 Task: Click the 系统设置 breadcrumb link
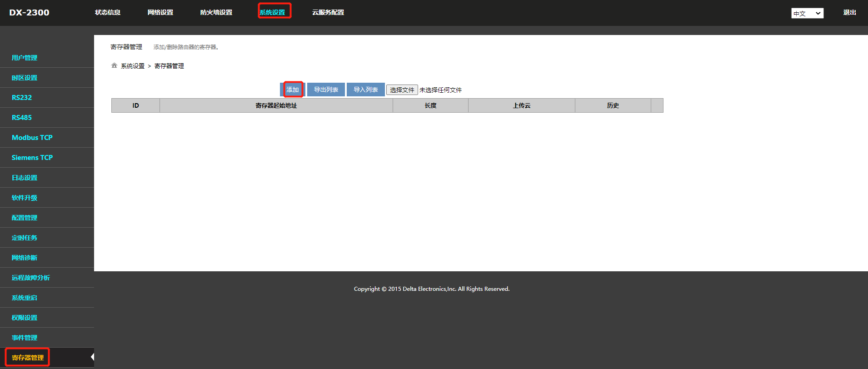point(133,66)
